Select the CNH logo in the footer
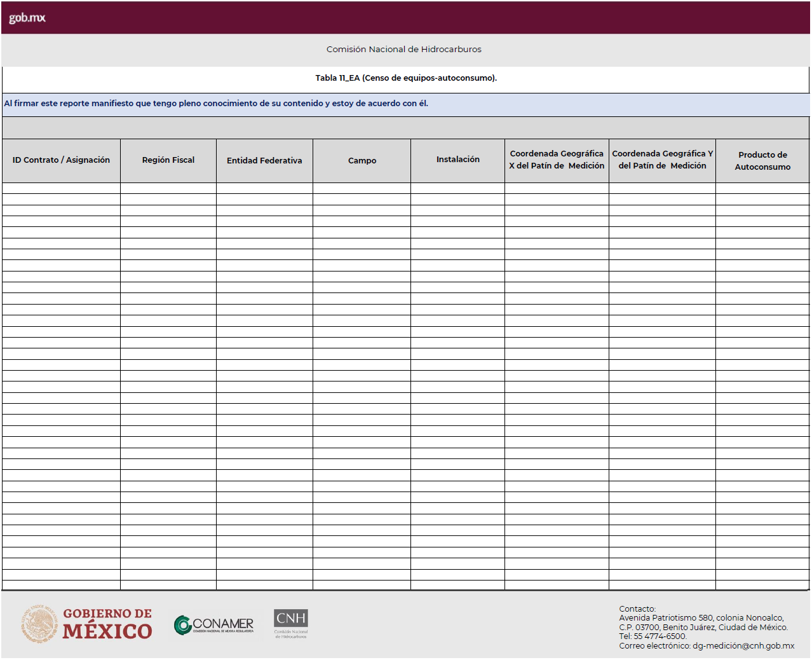812x660 pixels. 290,623
